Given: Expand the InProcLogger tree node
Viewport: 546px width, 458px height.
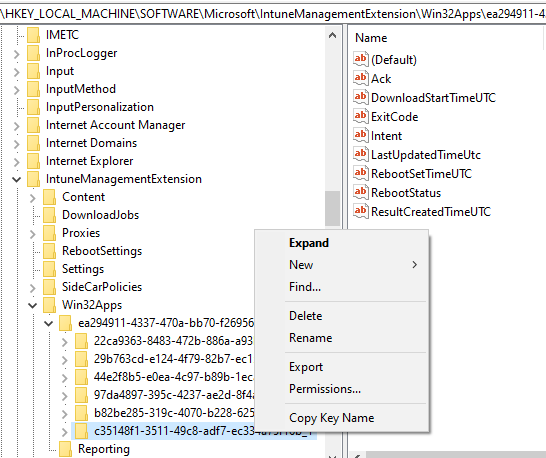Looking at the screenshot, I should (17, 54).
